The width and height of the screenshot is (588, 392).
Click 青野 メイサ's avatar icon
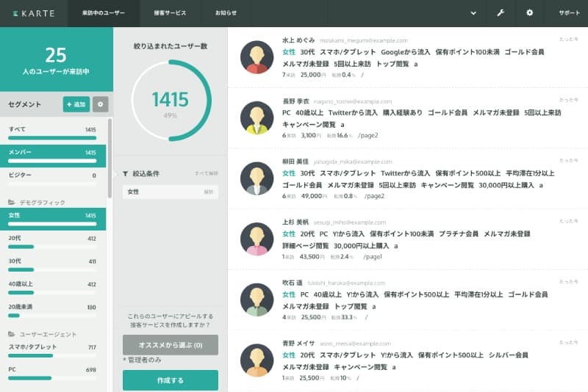[x=257, y=360]
